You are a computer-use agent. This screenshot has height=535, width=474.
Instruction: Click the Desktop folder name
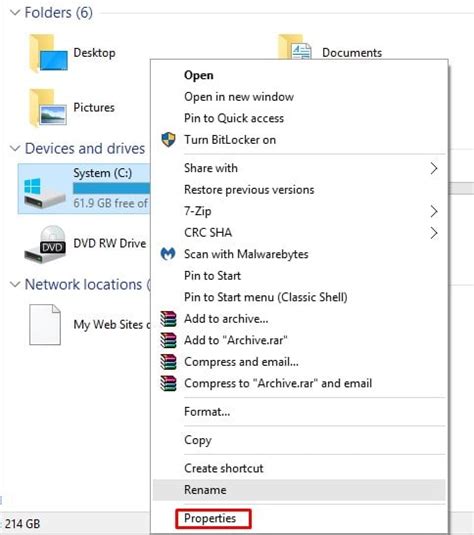coord(95,53)
